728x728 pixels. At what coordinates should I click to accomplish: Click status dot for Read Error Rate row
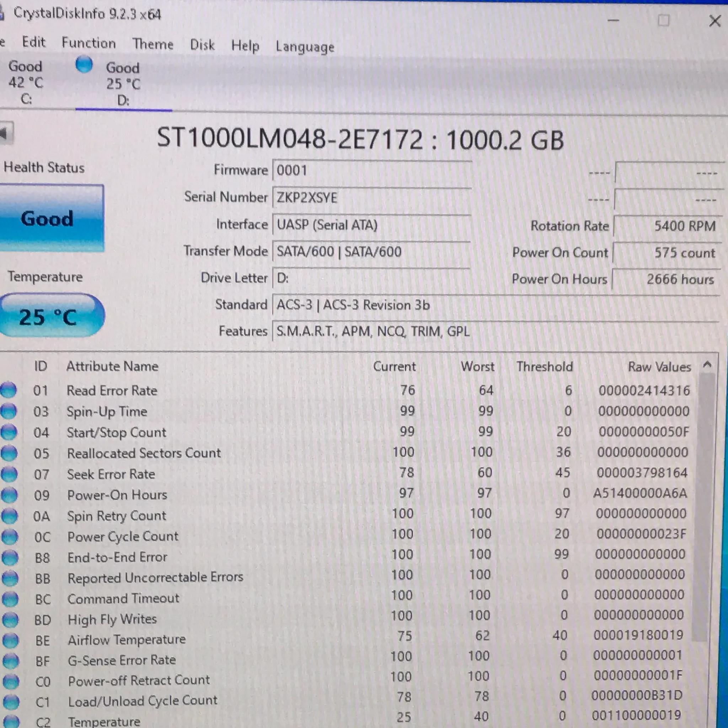click(8, 390)
